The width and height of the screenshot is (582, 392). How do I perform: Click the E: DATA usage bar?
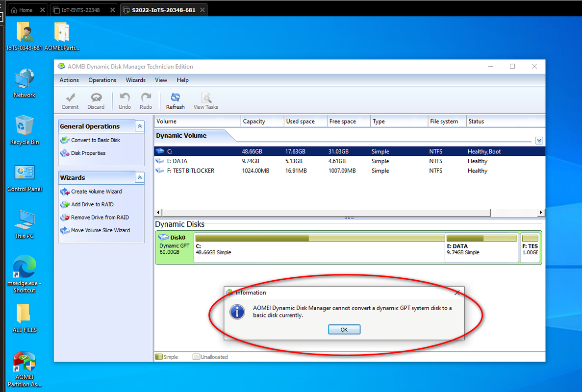[482, 238]
